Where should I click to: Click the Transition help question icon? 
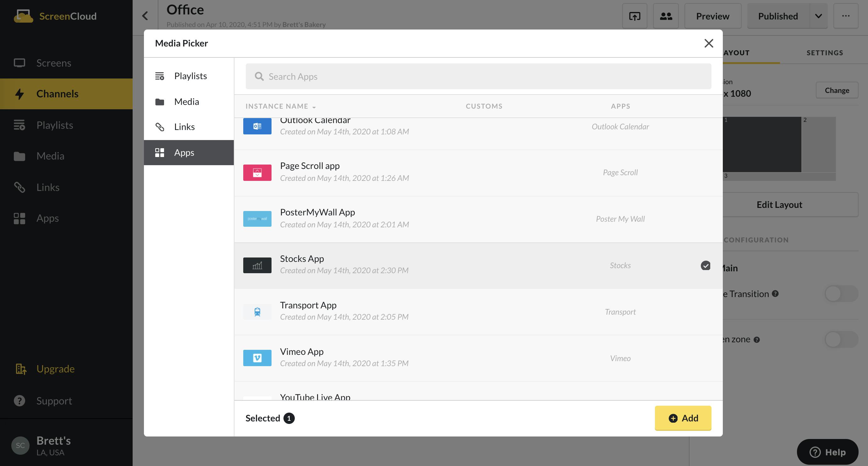tap(775, 294)
